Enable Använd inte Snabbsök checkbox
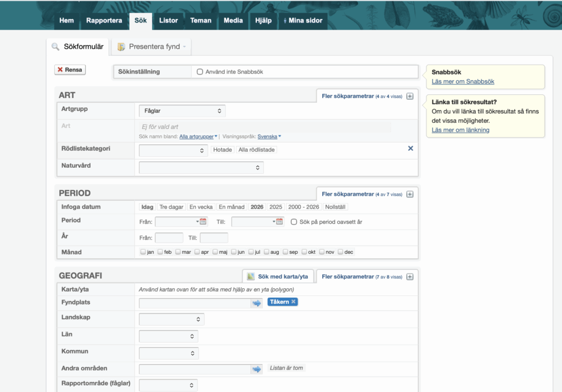This screenshot has width=562, height=392. point(200,72)
